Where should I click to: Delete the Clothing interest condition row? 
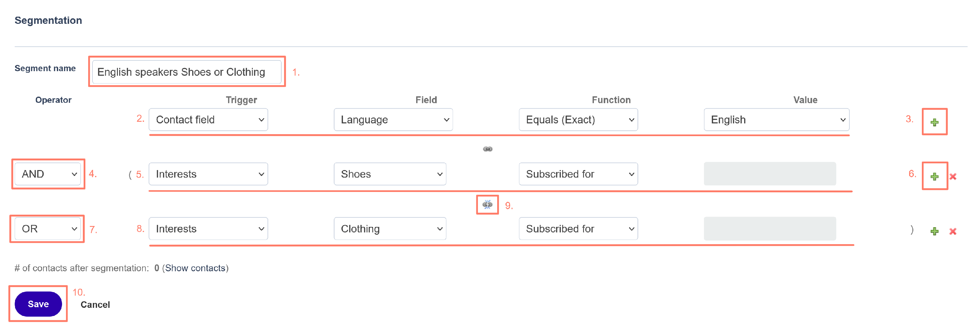point(953,231)
